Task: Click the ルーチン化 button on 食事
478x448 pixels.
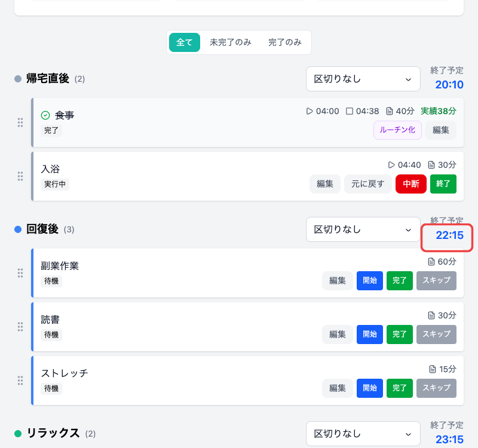Action: (x=397, y=130)
